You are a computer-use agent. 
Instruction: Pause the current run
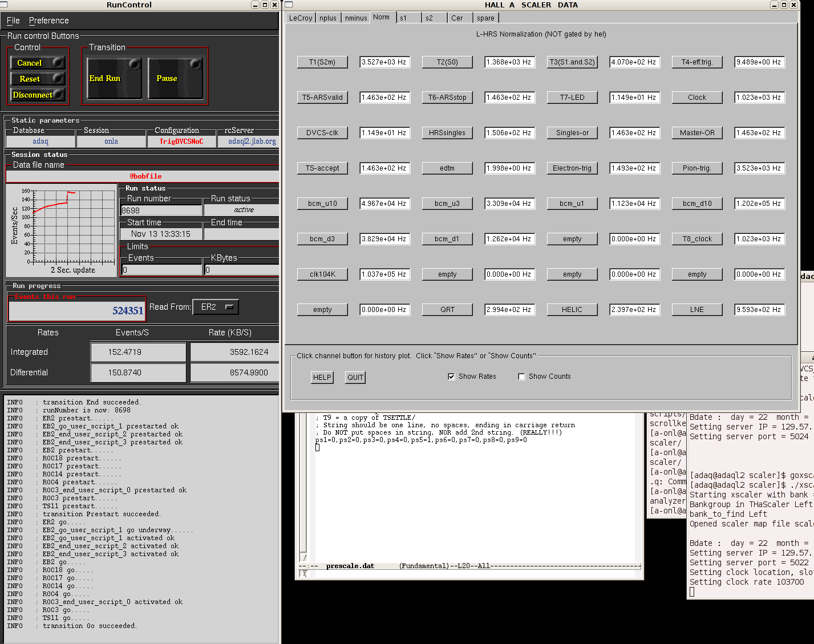[175, 78]
